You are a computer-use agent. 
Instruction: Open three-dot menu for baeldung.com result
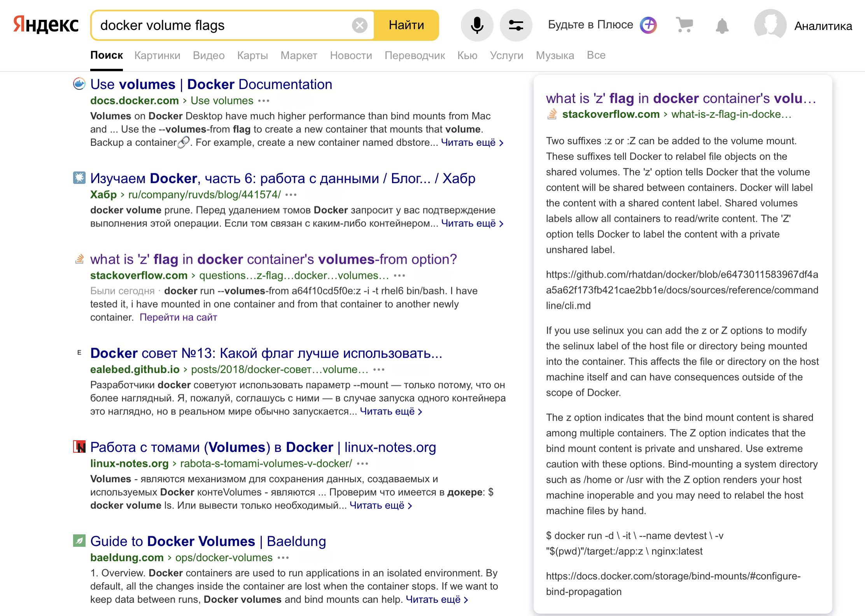pos(283,558)
